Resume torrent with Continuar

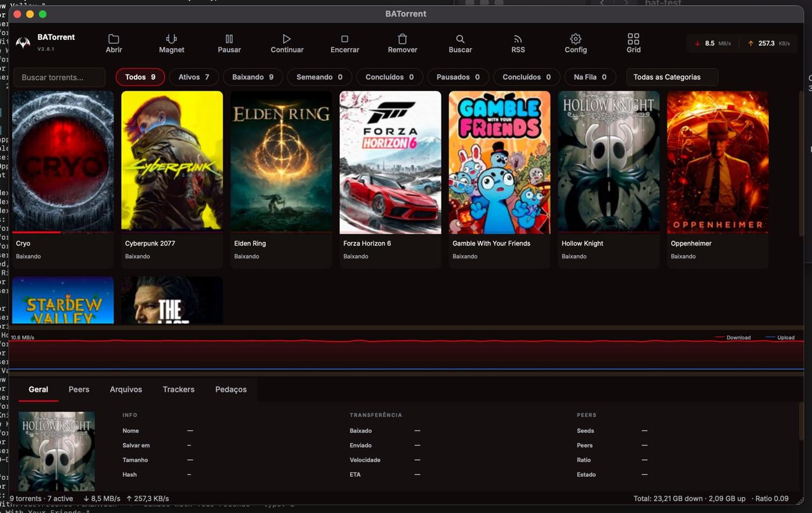[287, 43]
